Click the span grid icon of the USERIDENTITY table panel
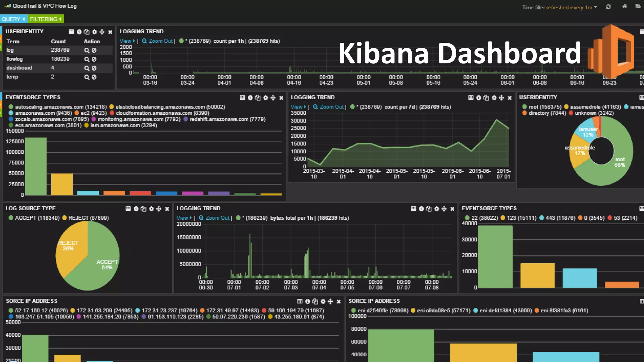This screenshot has height=362, width=644. click(x=71, y=32)
